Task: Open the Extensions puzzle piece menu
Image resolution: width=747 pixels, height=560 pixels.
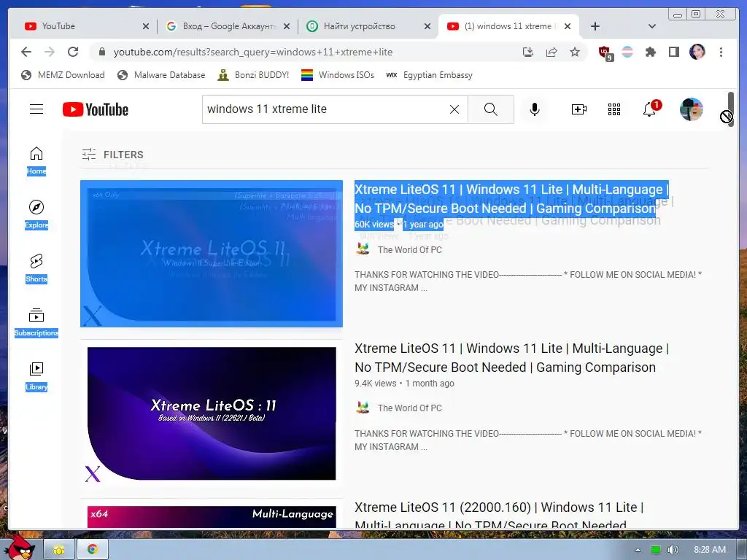Action: (x=650, y=52)
